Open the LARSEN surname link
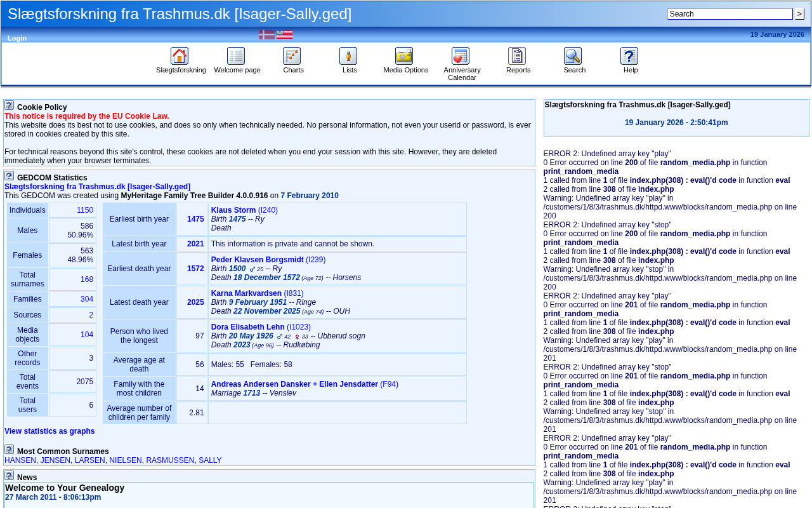Screen dimensions: 812x508 [90, 460]
